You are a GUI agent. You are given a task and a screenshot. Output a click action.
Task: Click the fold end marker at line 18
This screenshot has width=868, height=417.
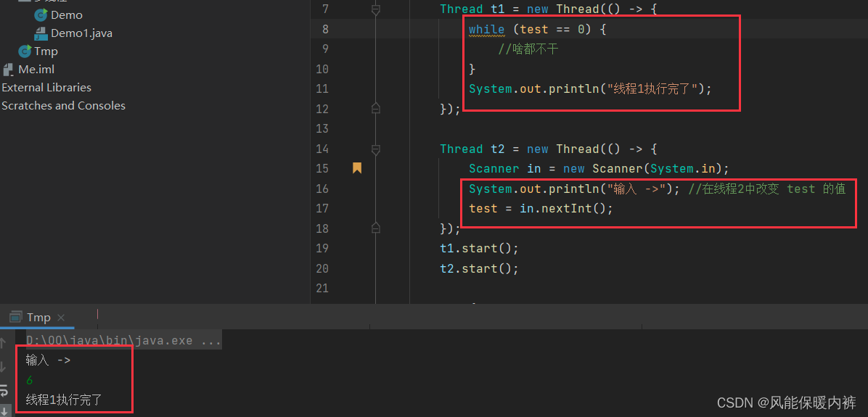point(375,228)
